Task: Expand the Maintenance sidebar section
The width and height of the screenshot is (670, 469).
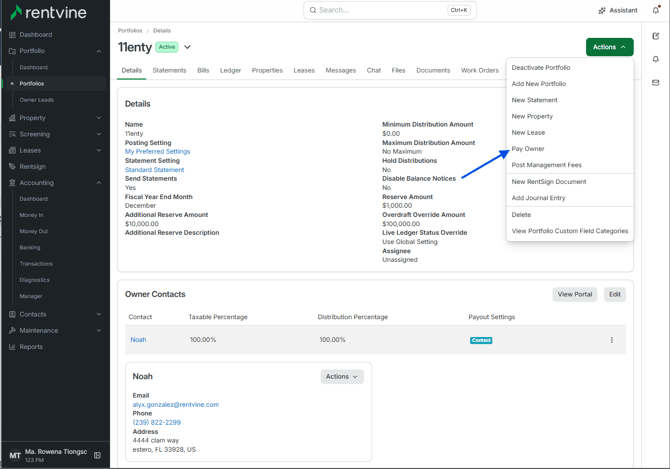Action: point(99,331)
